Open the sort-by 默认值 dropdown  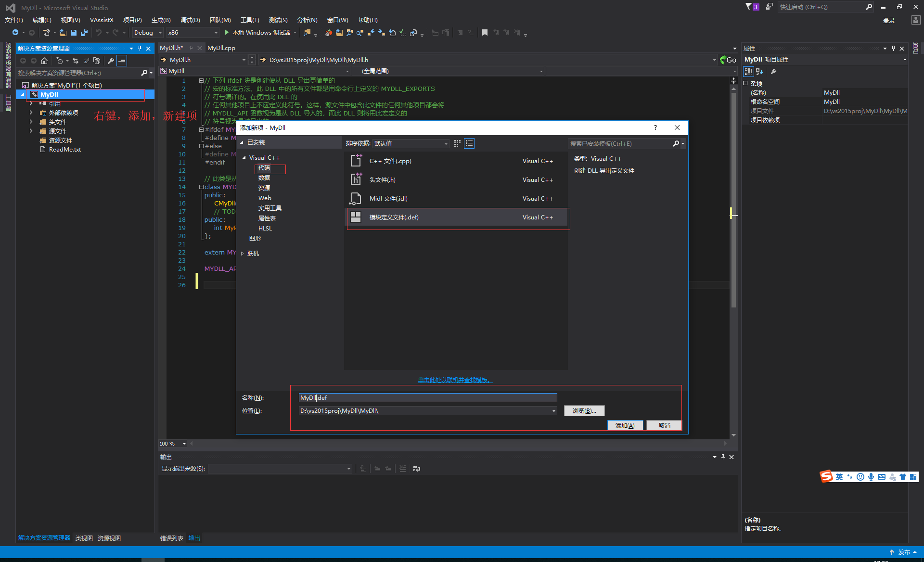point(411,143)
